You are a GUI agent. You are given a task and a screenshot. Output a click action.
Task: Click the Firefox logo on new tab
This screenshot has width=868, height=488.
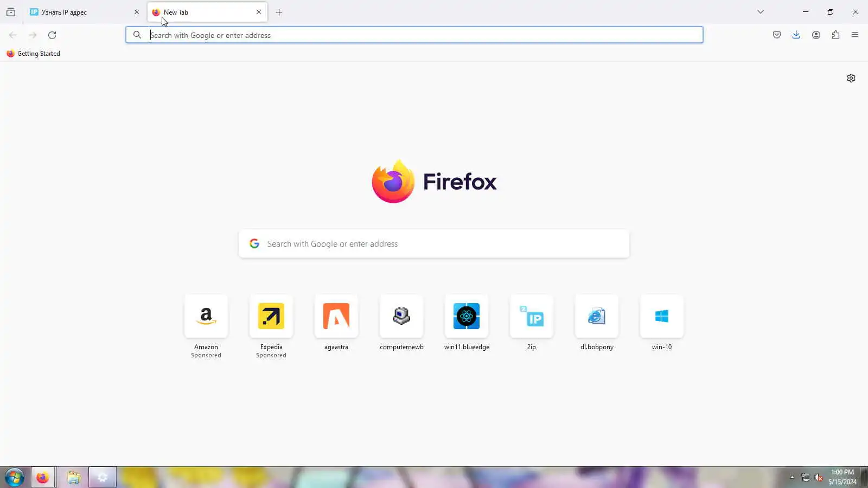(434, 182)
